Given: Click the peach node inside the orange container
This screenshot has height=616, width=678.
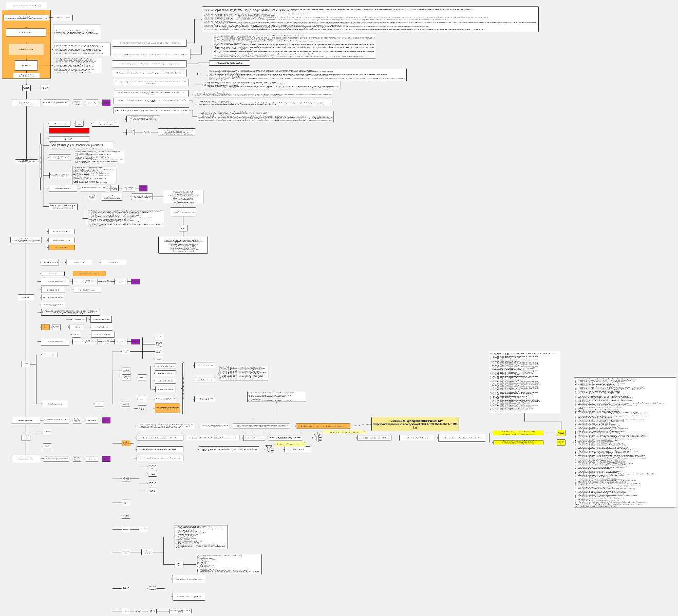Looking at the screenshot, I should click(26, 50).
